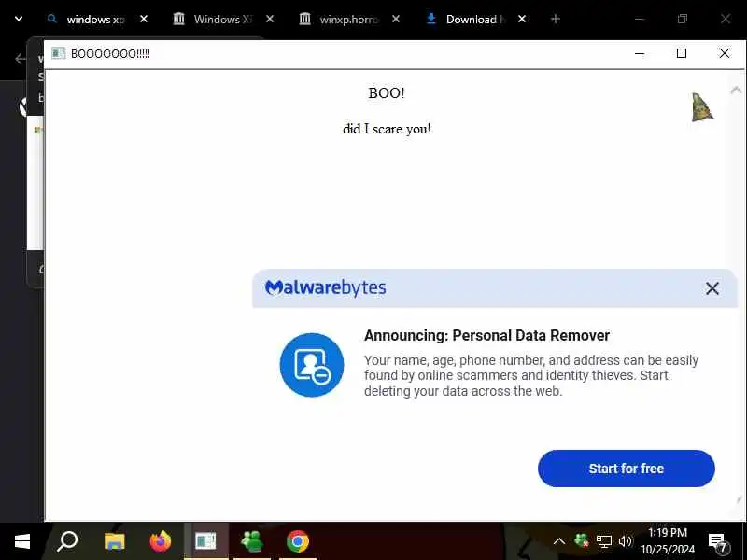Click the green tray icon with red mark

click(x=582, y=541)
